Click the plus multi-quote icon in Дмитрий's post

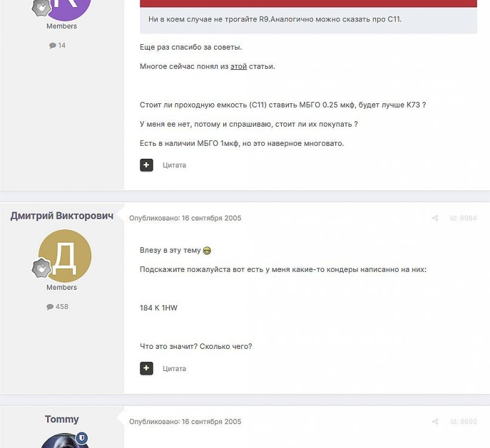(x=146, y=369)
